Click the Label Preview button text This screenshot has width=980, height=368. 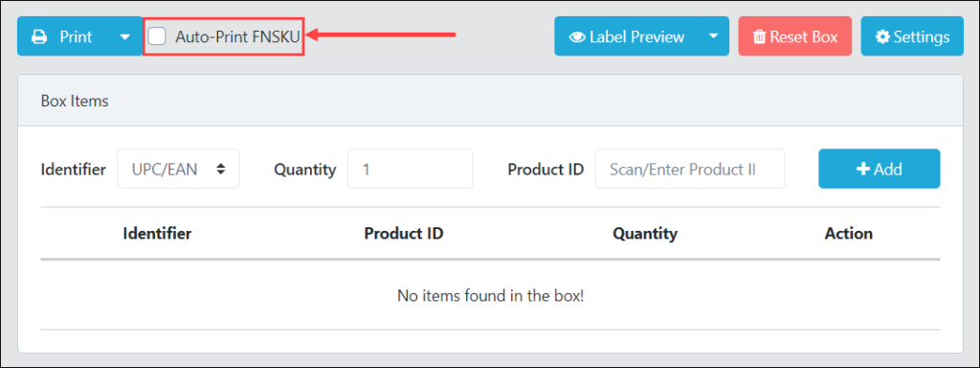click(636, 37)
